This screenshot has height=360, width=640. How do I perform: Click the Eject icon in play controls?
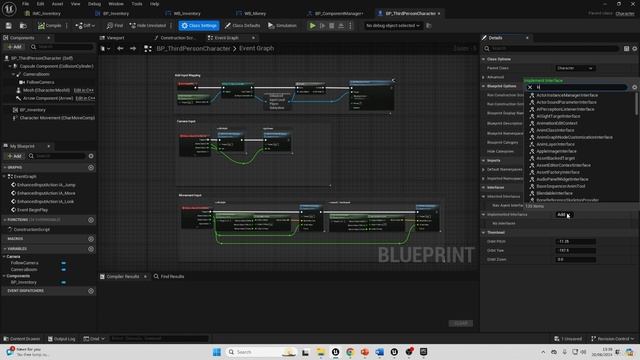(x=341, y=25)
